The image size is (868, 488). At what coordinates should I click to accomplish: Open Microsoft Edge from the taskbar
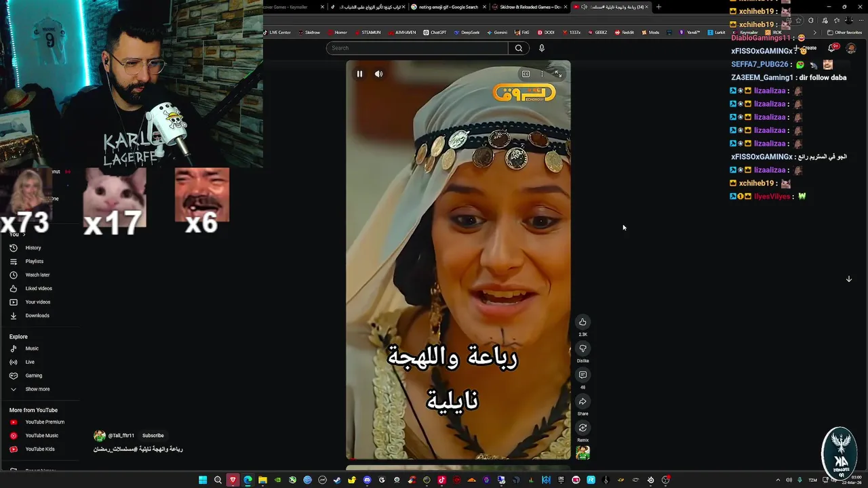pos(248,480)
